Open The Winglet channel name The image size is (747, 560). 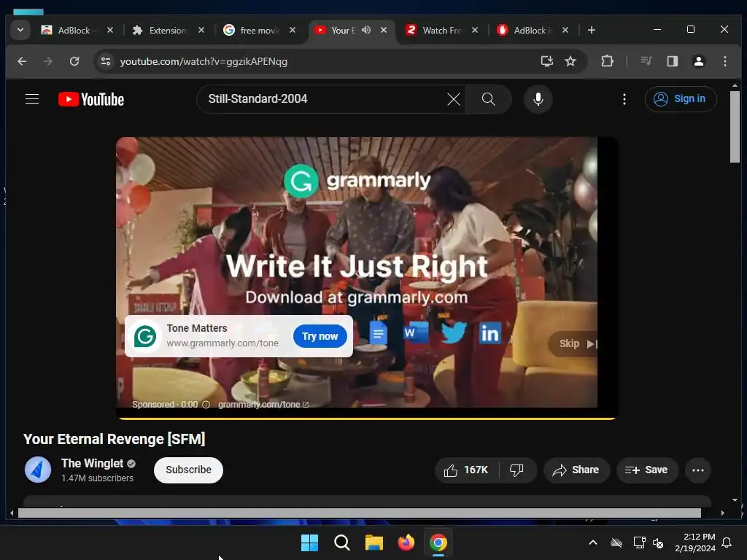click(92, 463)
